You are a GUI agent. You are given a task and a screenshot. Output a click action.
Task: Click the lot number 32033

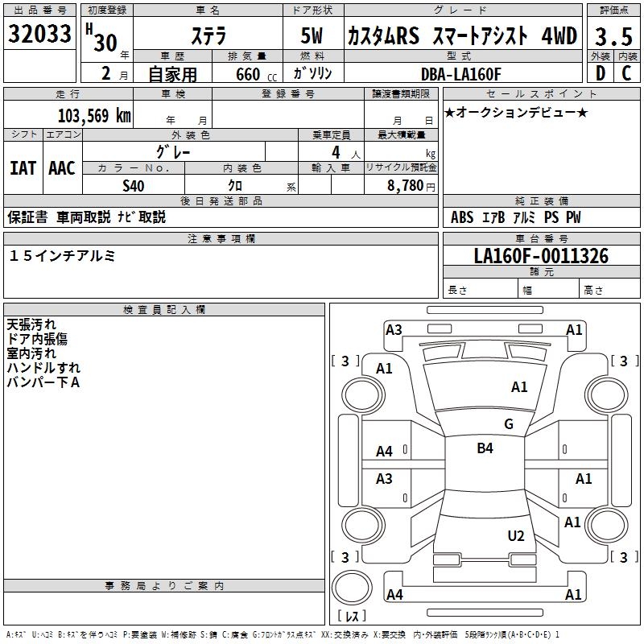tap(39, 34)
